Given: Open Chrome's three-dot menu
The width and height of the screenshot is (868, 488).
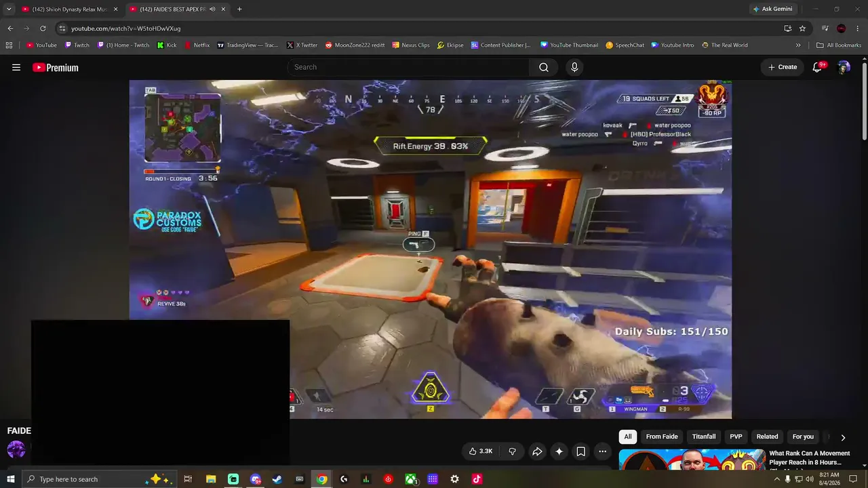Looking at the screenshot, I should (x=858, y=28).
